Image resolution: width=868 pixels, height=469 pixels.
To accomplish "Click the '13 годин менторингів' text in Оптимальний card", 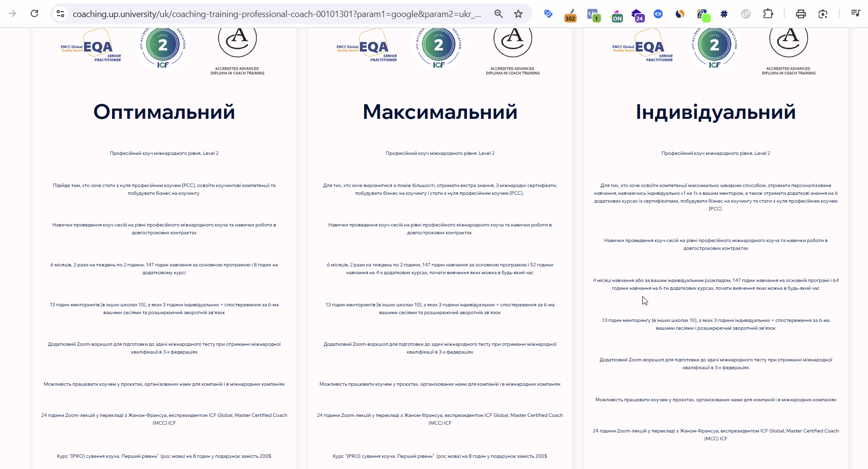I will (164, 309).
